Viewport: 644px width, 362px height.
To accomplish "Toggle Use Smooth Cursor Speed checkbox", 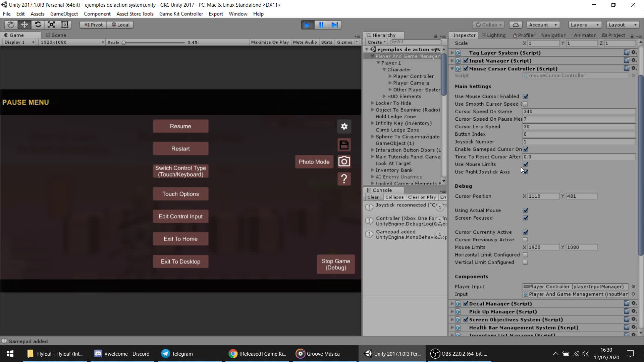I will (x=525, y=104).
